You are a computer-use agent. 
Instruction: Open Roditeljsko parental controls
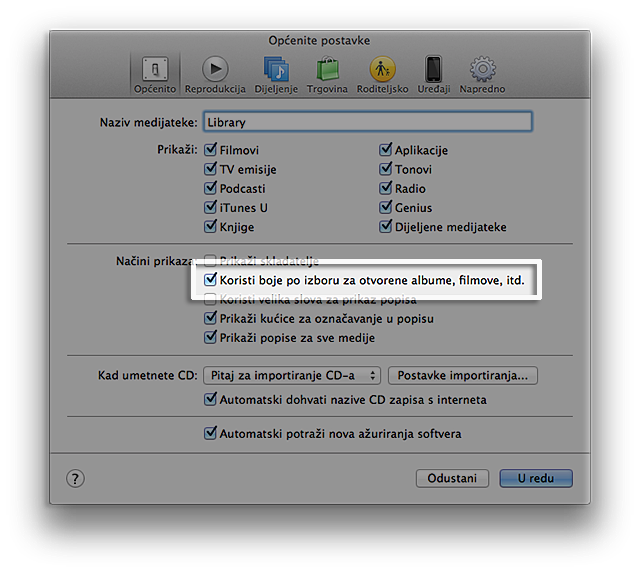382,73
